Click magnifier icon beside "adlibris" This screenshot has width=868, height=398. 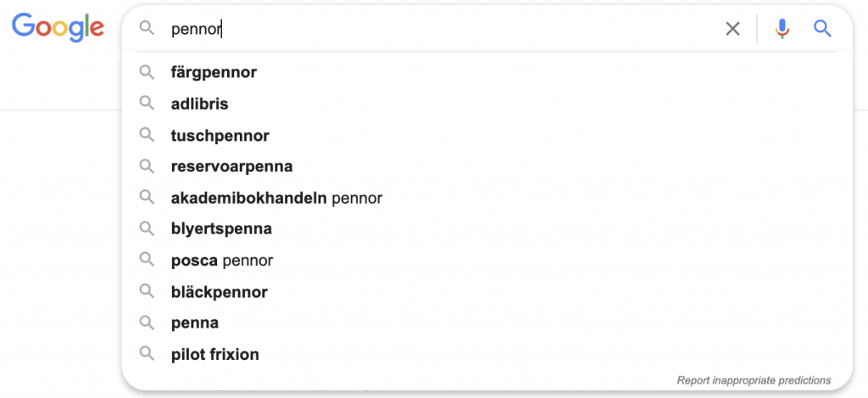(147, 104)
